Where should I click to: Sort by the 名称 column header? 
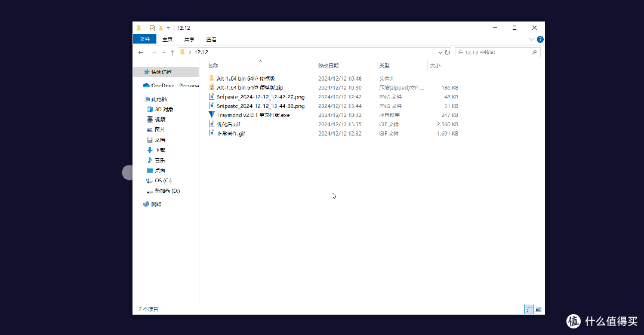click(212, 66)
